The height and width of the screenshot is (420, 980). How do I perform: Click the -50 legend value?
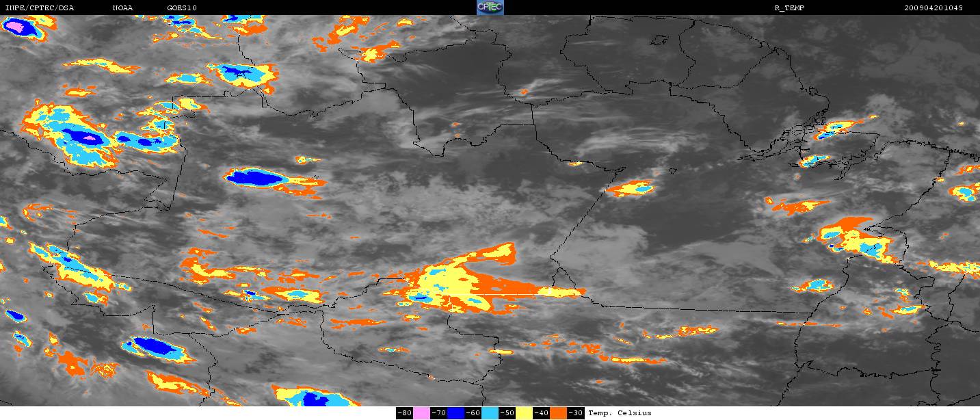pyautogui.click(x=507, y=413)
